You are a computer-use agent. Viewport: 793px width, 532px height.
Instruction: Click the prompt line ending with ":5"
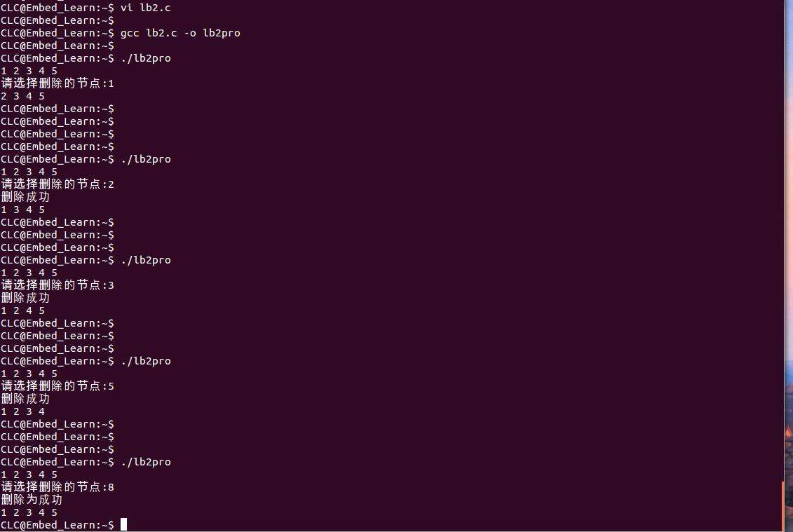(57, 386)
